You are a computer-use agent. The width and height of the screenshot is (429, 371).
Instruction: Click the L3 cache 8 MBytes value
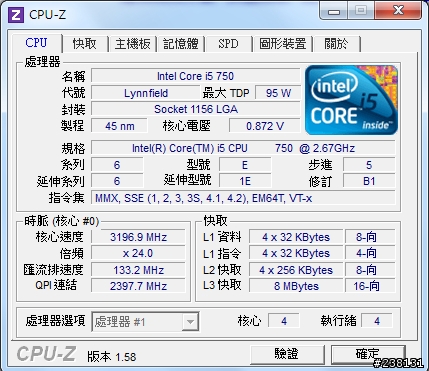[x=296, y=286]
